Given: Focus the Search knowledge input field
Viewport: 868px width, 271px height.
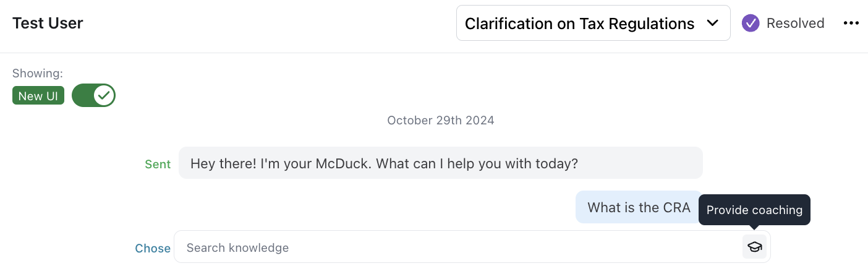Looking at the screenshot, I should (x=457, y=247).
